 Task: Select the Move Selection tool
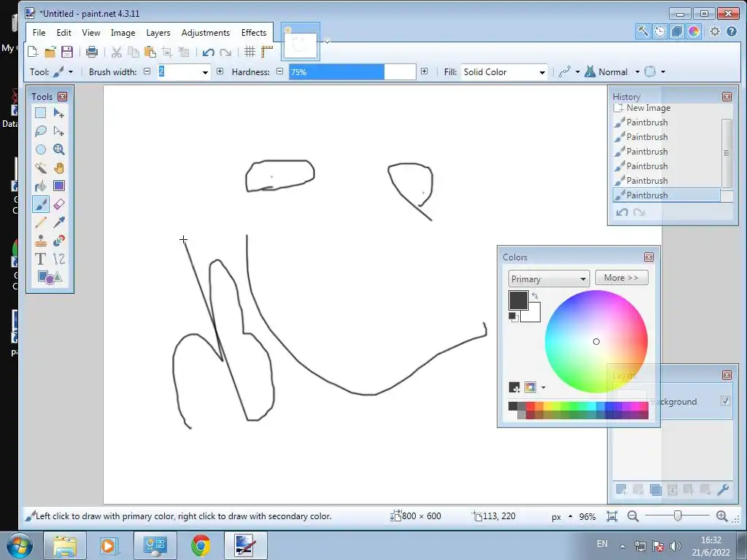coord(59,131)
